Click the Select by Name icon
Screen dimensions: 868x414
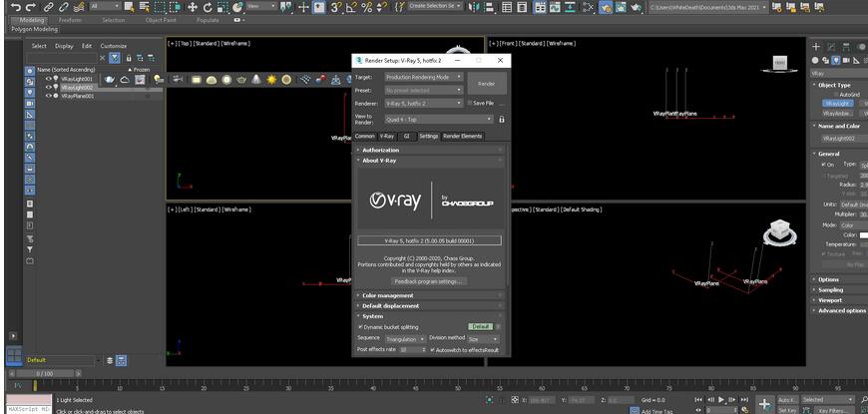click(x=144, y=7)
